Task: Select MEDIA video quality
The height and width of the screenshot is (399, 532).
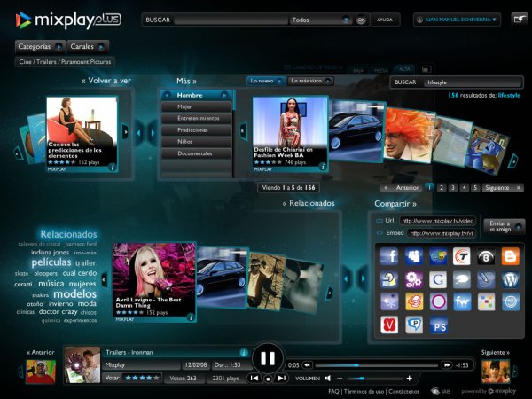Action: tap(380, 70)
